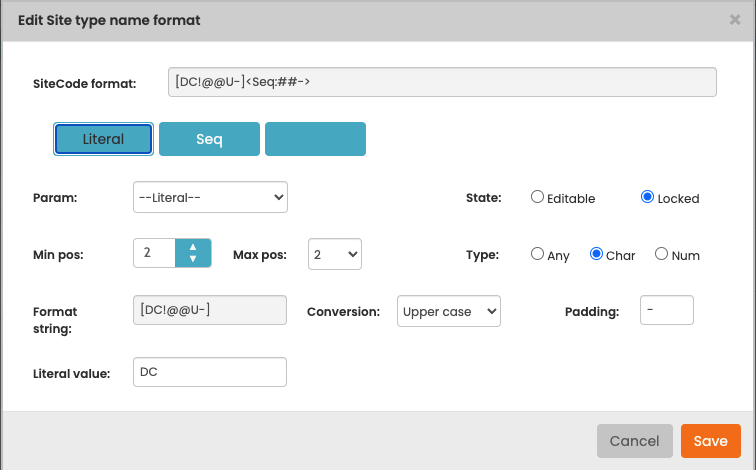Select the Literal segment button
This screenshot has height=470, width=756.
[x=103, y=139]
